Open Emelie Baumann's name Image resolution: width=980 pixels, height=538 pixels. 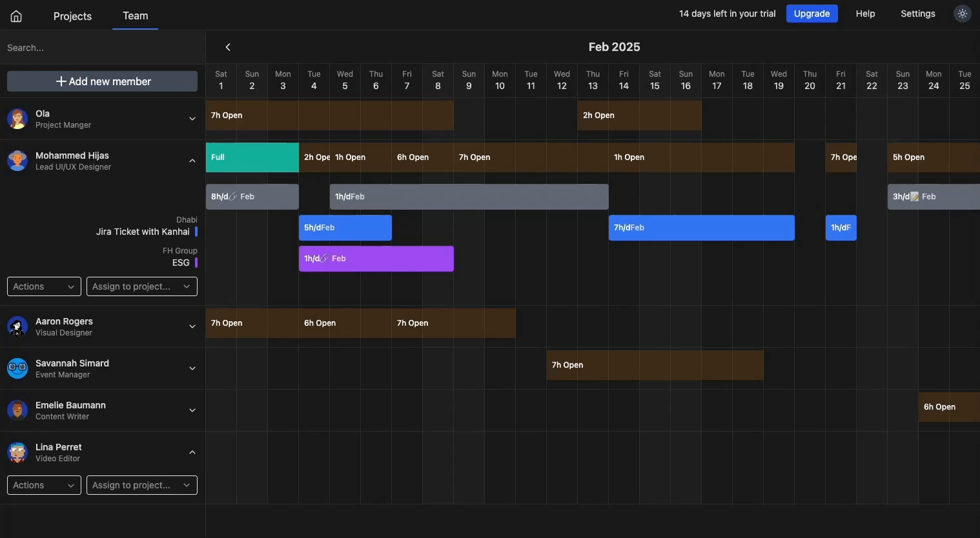click(70, 405)
